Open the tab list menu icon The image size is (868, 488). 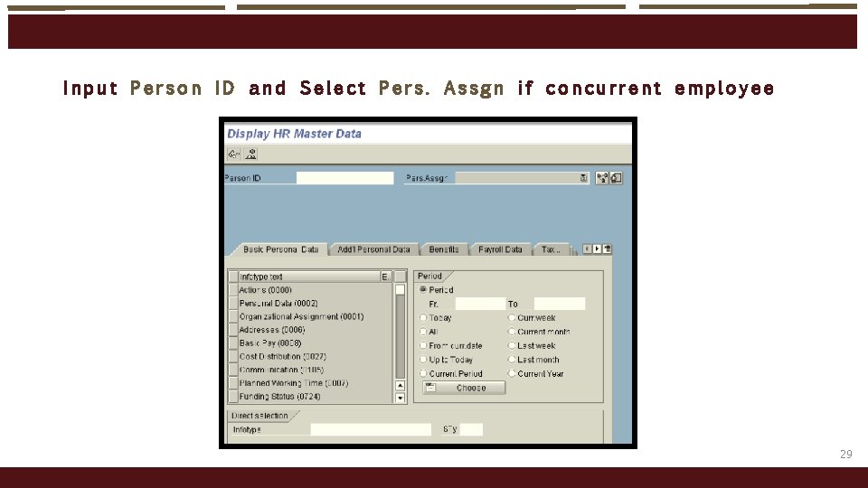click(608, 249)
